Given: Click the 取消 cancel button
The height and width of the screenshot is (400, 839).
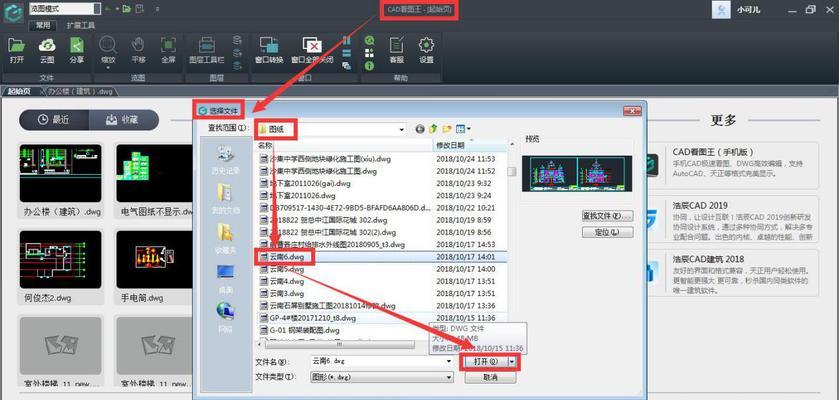Looking at the screenshot, I should point(490,378).
